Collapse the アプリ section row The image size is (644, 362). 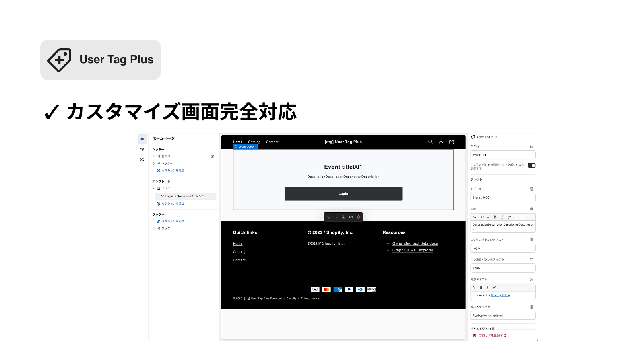point(154,188)
